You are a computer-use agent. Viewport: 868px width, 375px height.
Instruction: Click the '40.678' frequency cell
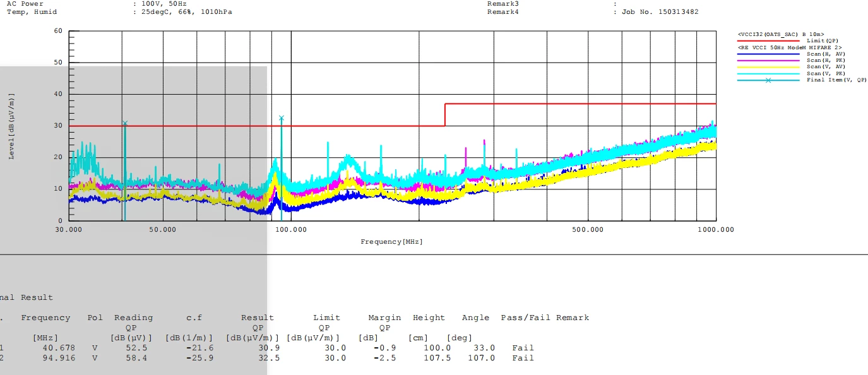coord(57,348)
